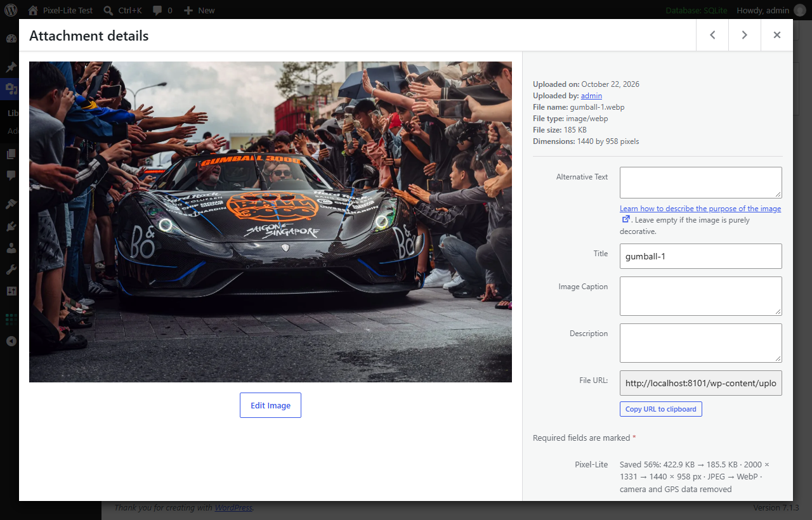The image size is (812, 520).
Task: Open Plugins via the plug sidebar icon
Action: tap(11, 226)
